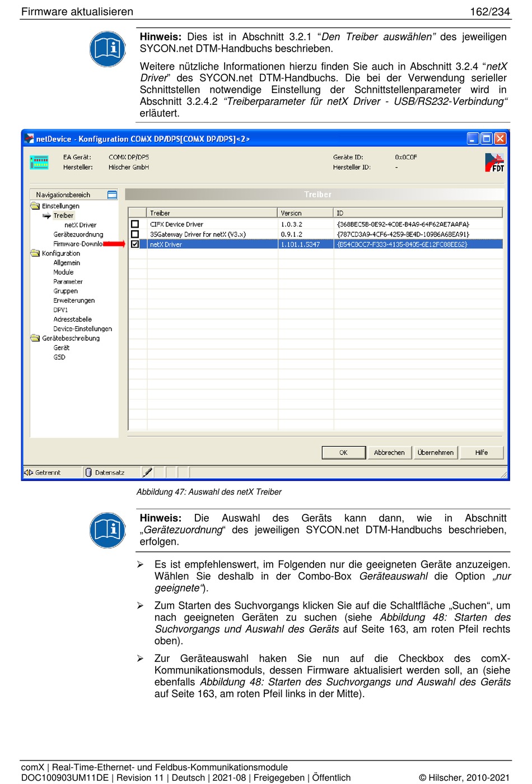Apply changes with Übernehmen button
Viewport: 532px width, 784px height.
click(435, 452)
